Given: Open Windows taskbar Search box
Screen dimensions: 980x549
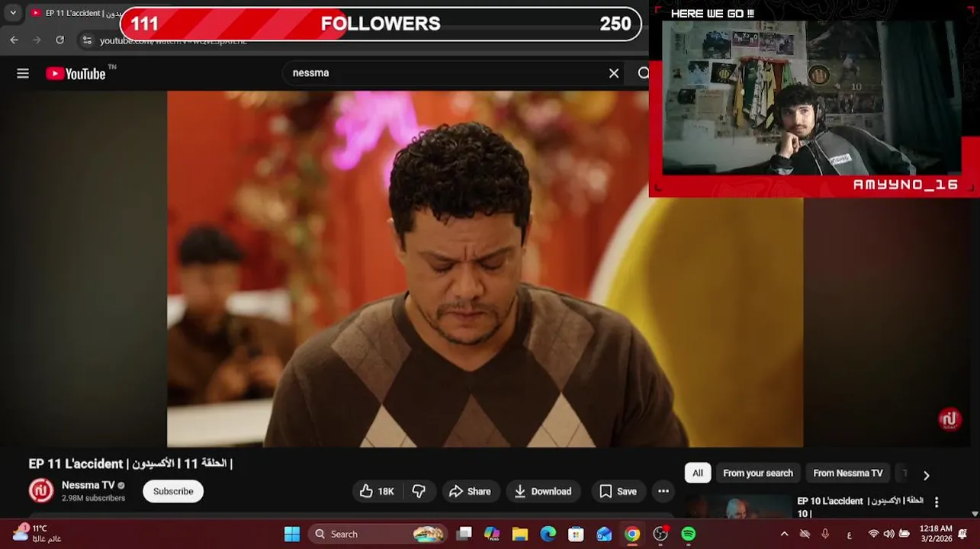Looking at the screenshot, I should (378, 534).
